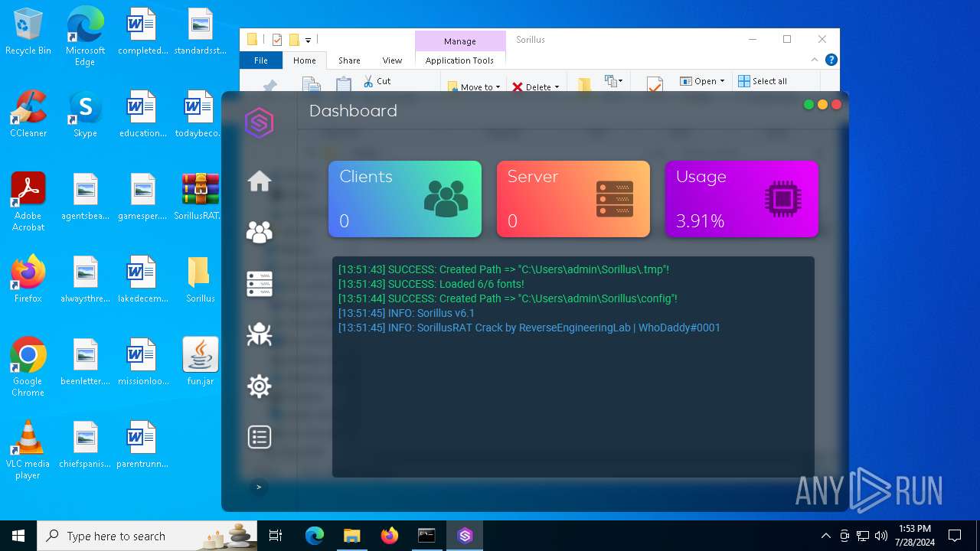
Task: Open Firefox desktop shortcut
Action: coord(28,280)
